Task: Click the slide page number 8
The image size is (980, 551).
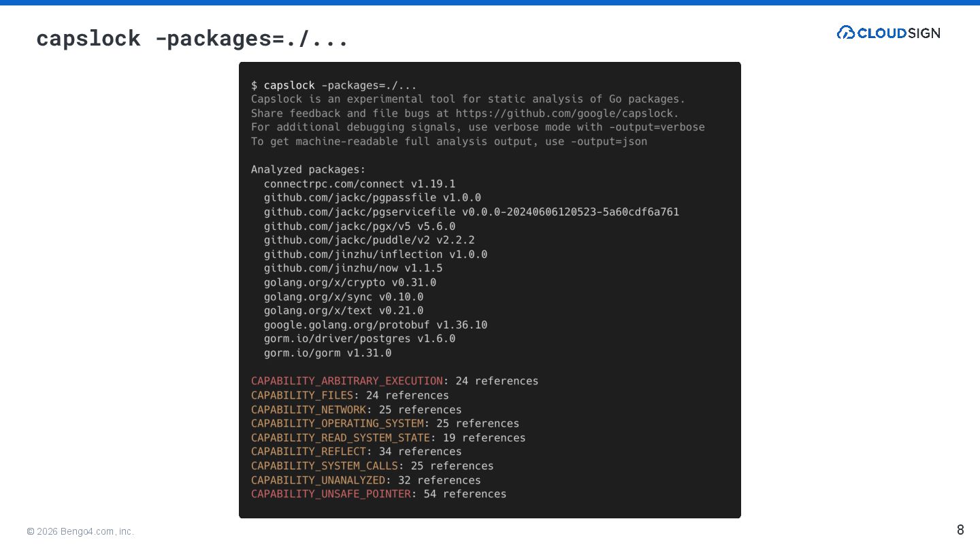Action: [x=960, y=530]
